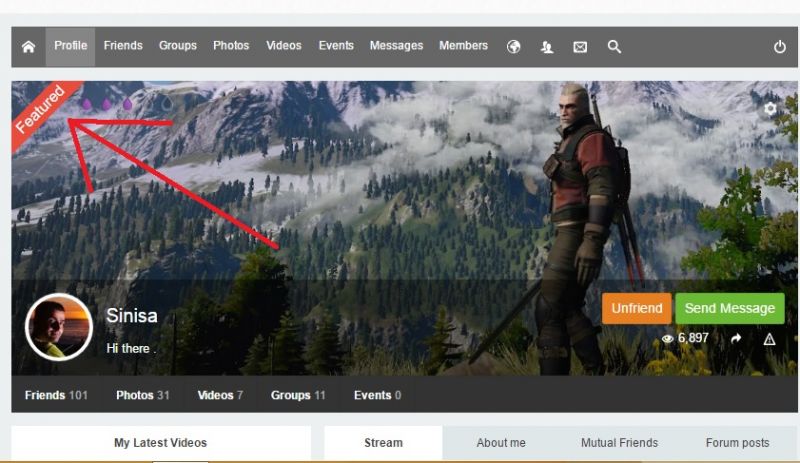This screenshot has width=800, height=463.
Task: Click the My Latest Videos heading
Action: (160, 443)
